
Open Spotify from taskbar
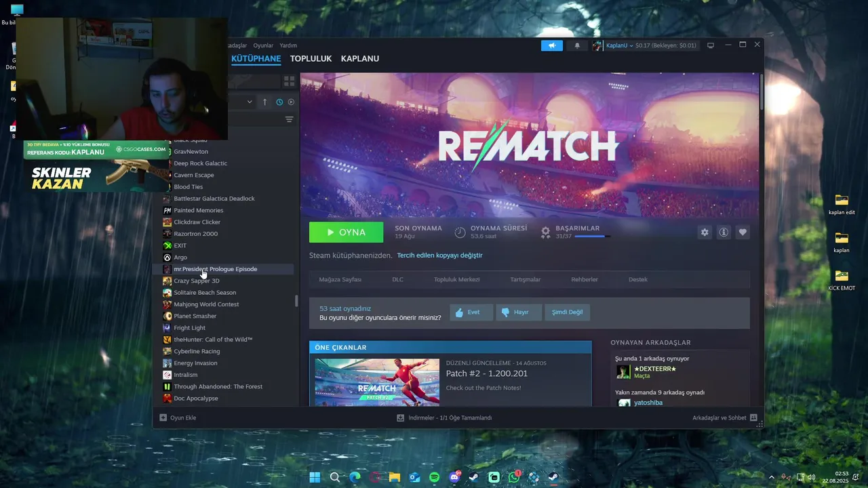tap(434, 477)
